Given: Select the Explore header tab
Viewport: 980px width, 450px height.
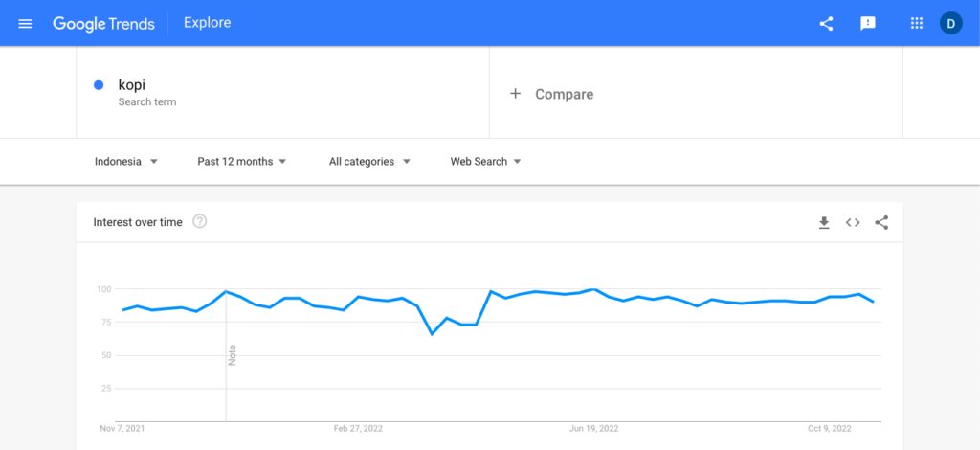Looking at the screenshot, I should 207,23.
